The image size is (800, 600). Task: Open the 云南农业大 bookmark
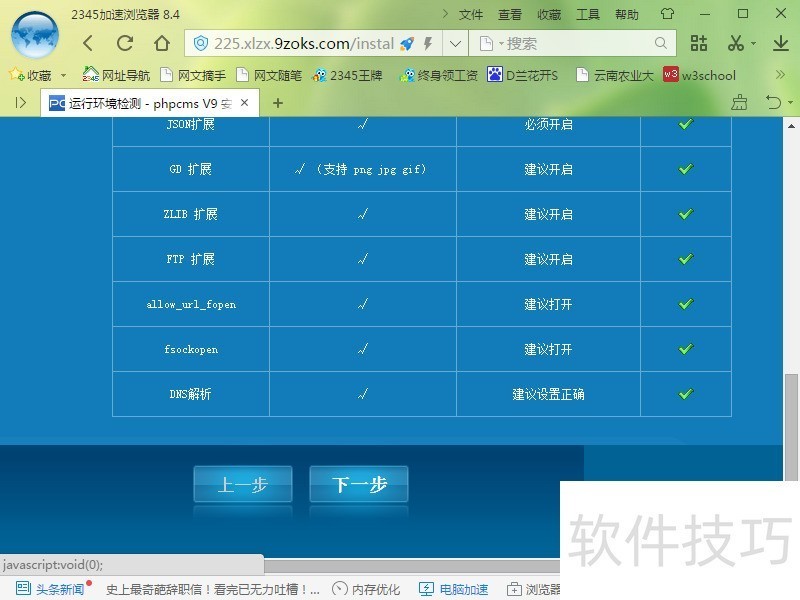coord(614,75)
